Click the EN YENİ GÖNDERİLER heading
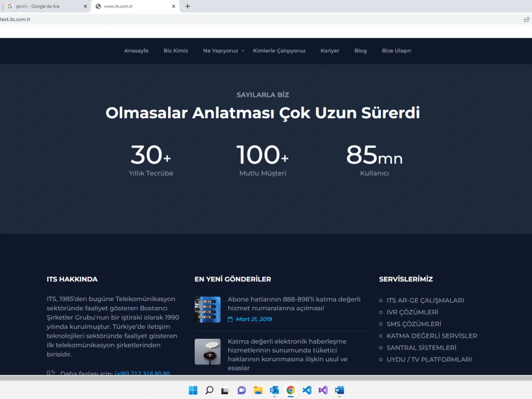This screenshot has width=532, height=399. pyautogui.click(x=233, y=279)
